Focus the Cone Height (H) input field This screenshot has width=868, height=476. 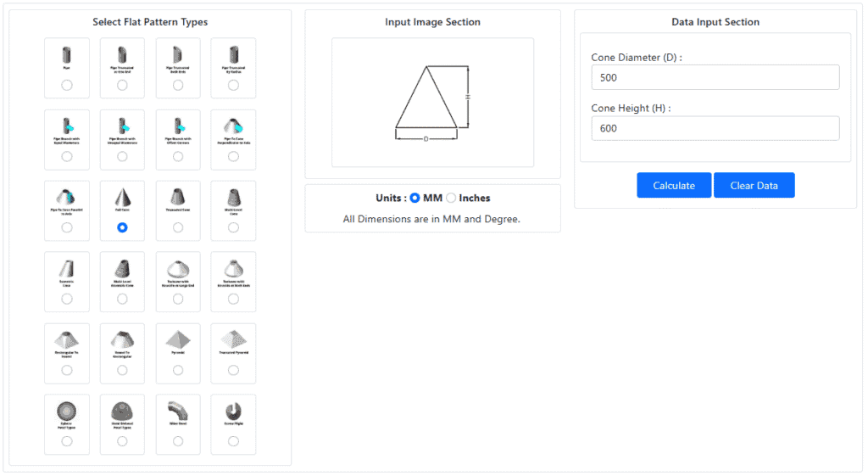(x=715, y=128)
